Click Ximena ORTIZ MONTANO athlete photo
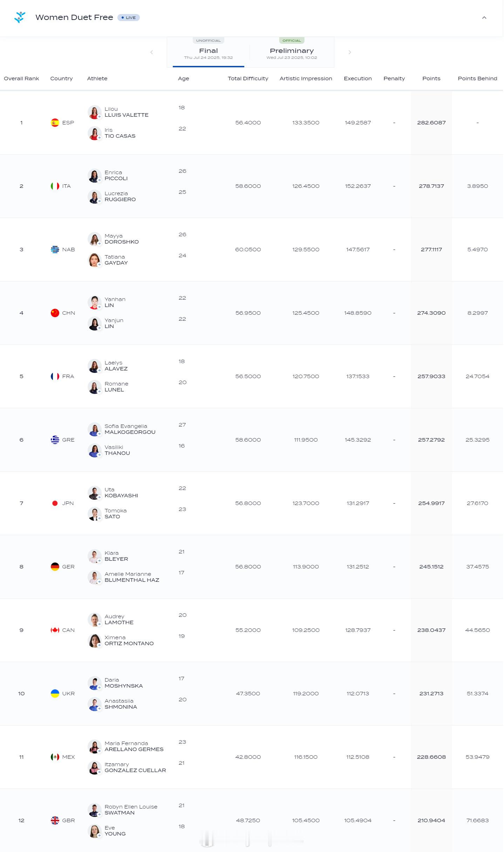Viewport: 504px width, 852px height. pyautogui.click(x=94, y=641)
